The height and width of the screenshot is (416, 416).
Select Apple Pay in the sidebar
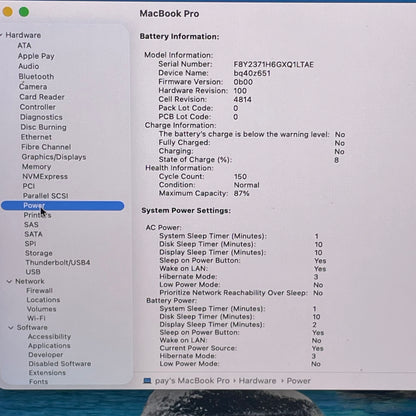coord(36,56)
